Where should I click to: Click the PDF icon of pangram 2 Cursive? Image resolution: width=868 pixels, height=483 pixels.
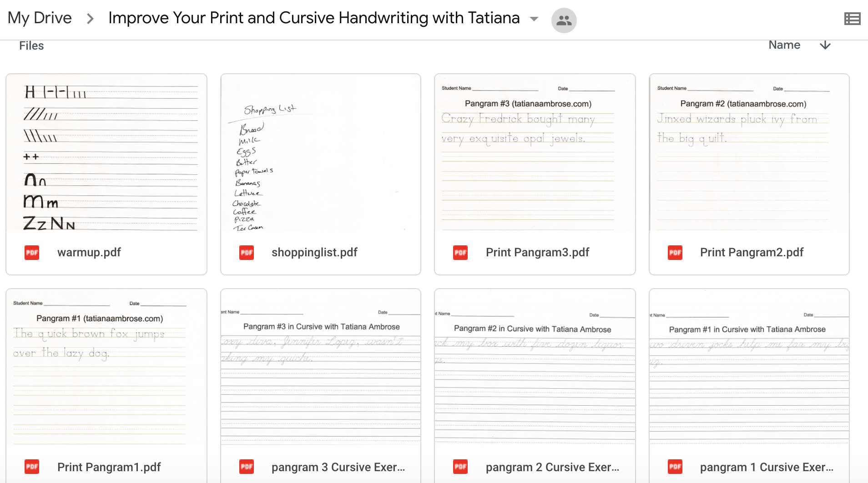pos(460,467)
